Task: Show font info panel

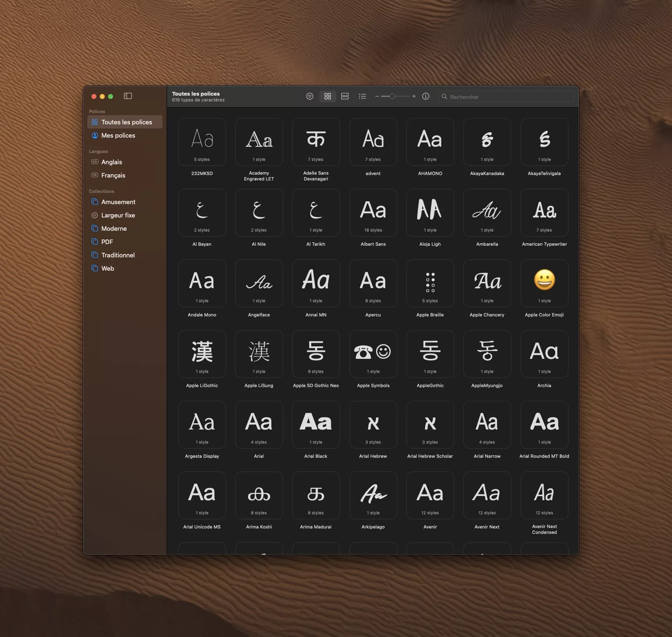Action: [x=426, y=96]
